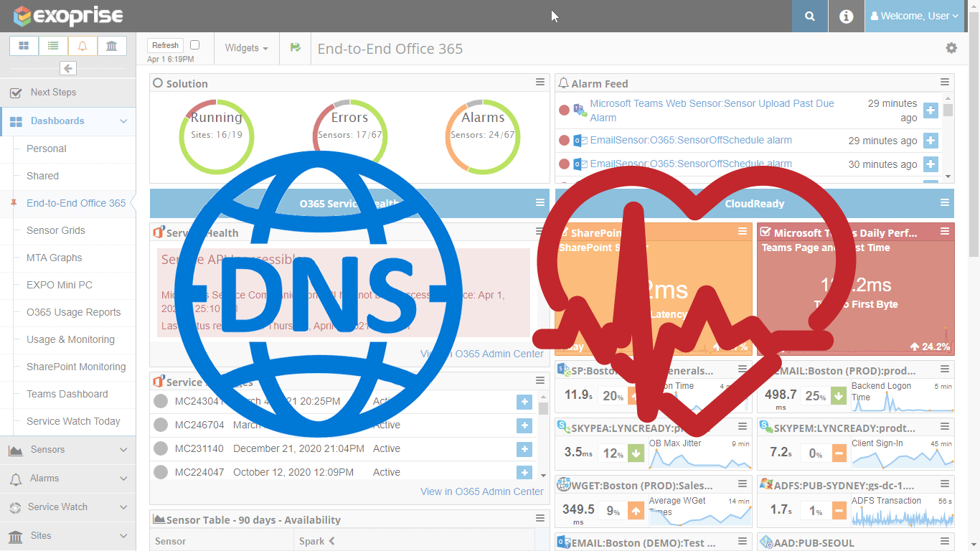Select the Personal dashboard

coord(47,149)
